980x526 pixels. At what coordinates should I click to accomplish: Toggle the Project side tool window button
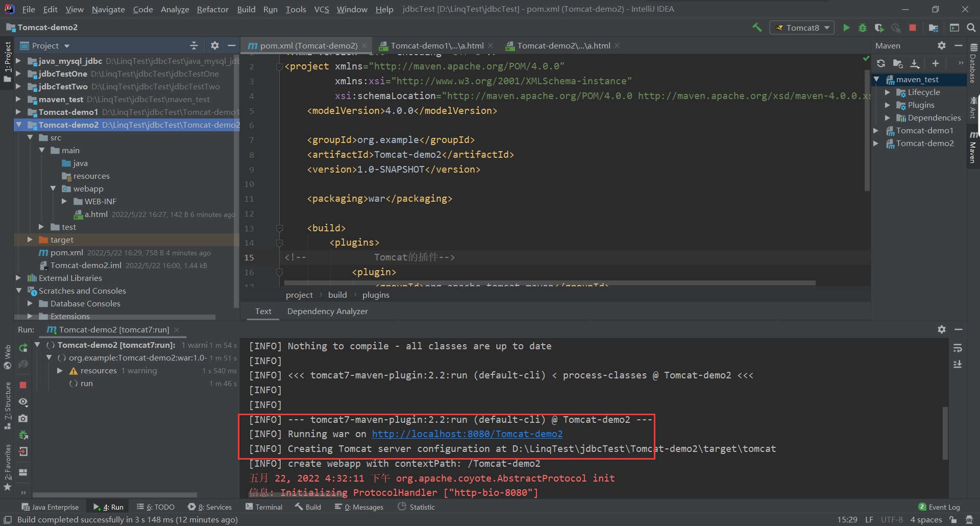(7, 61)
